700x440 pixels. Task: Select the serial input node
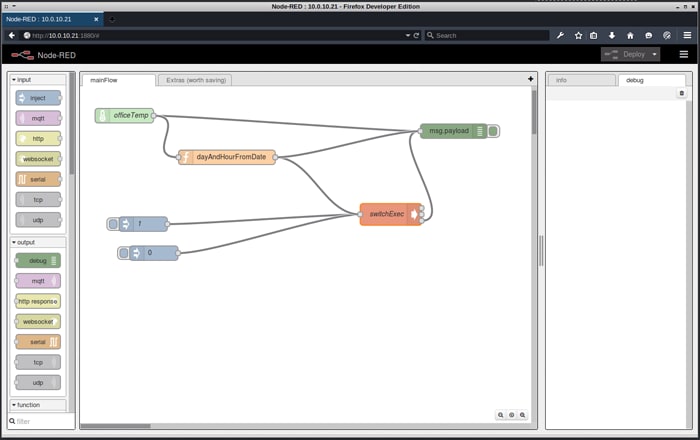(x=38, y=179)
